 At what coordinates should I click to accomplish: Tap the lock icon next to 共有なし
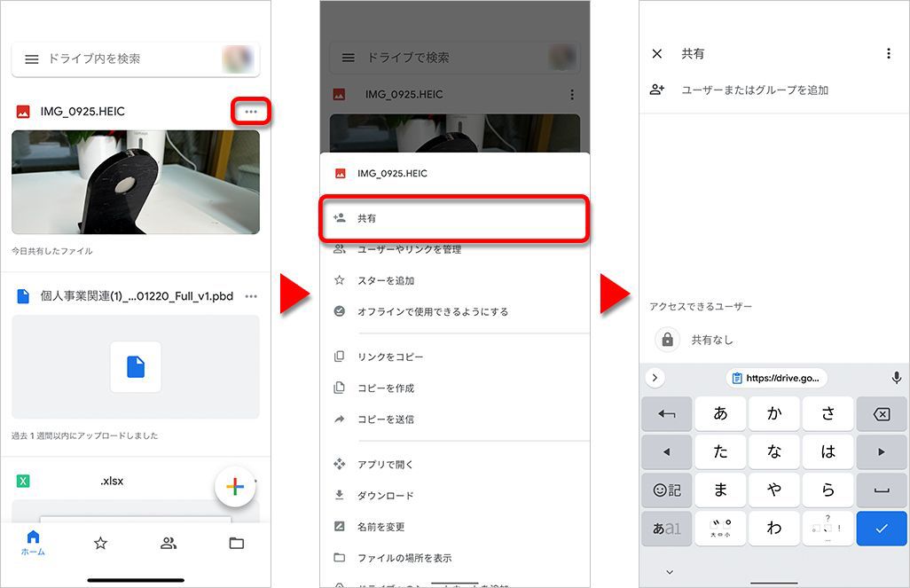click(667, 340)
